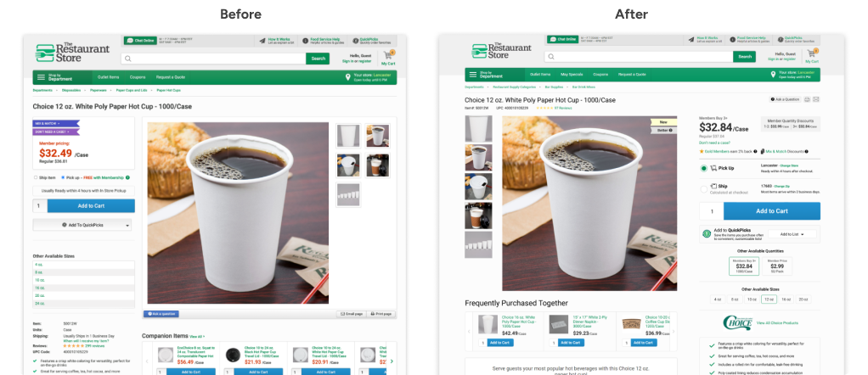Click the cart icon in After page
868x375 pixels.
coord(812,53)
